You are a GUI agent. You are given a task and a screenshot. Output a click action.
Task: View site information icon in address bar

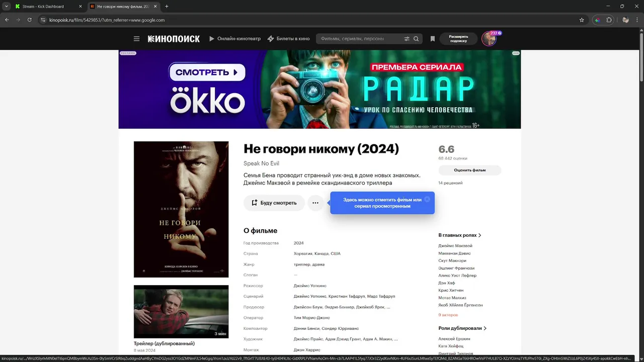[x=43, y=20]
